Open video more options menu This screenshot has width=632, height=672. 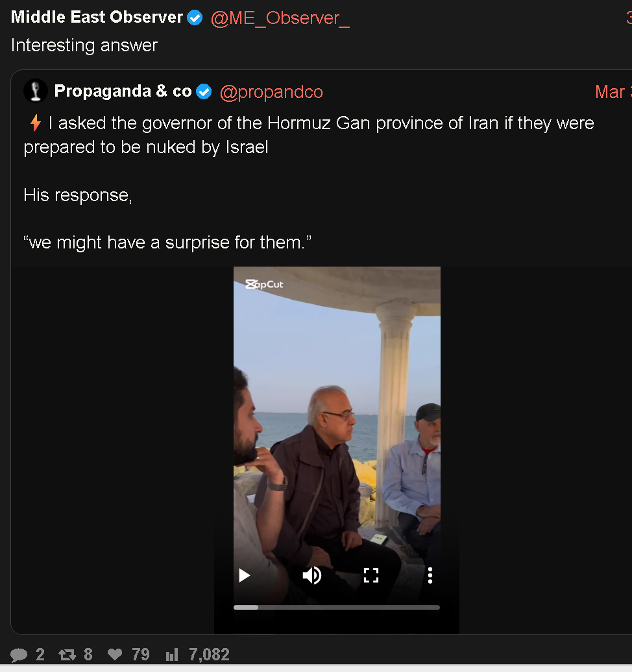tap(430, 575)
